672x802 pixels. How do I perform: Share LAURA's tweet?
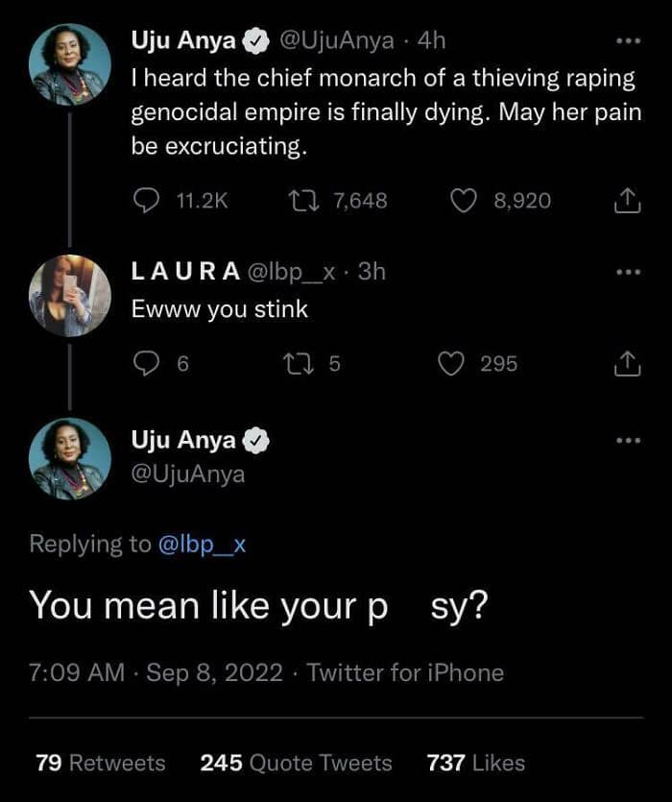625,363
